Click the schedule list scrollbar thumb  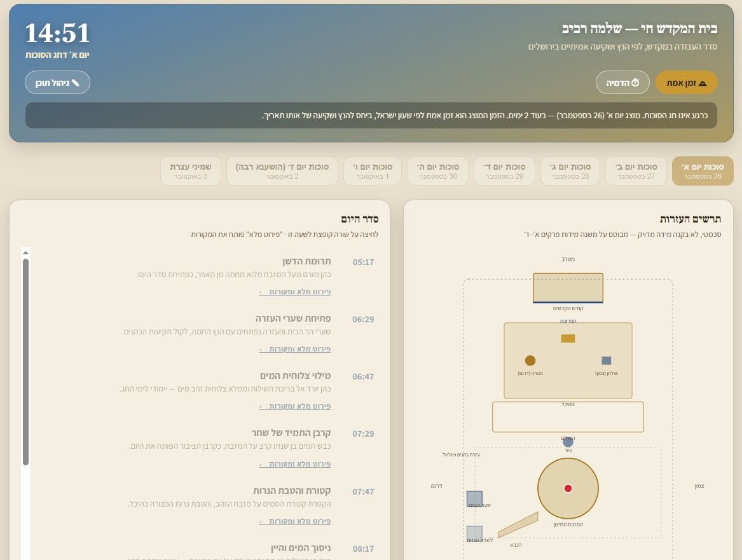[25, 362]
